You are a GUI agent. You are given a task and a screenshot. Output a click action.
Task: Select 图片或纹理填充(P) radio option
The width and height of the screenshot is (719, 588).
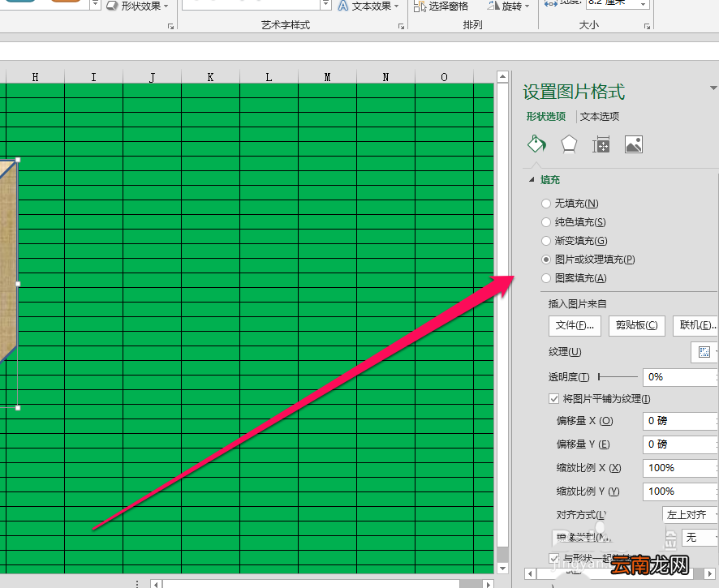pyautogui.click(x=545, y=260)
